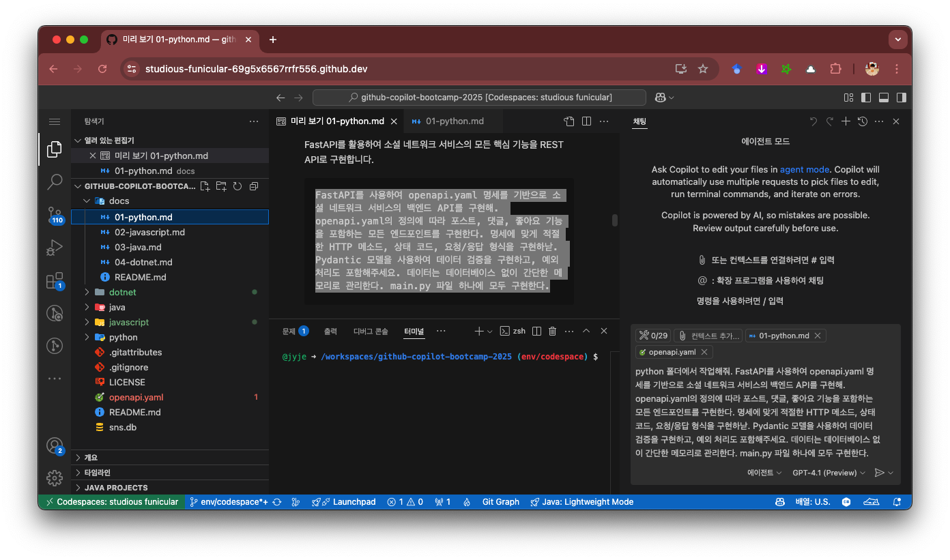Image resolution: width=950 pixels, height=560 pixels.
Task: Open the Extensions view icon
Action: click(x=55, y=280)
